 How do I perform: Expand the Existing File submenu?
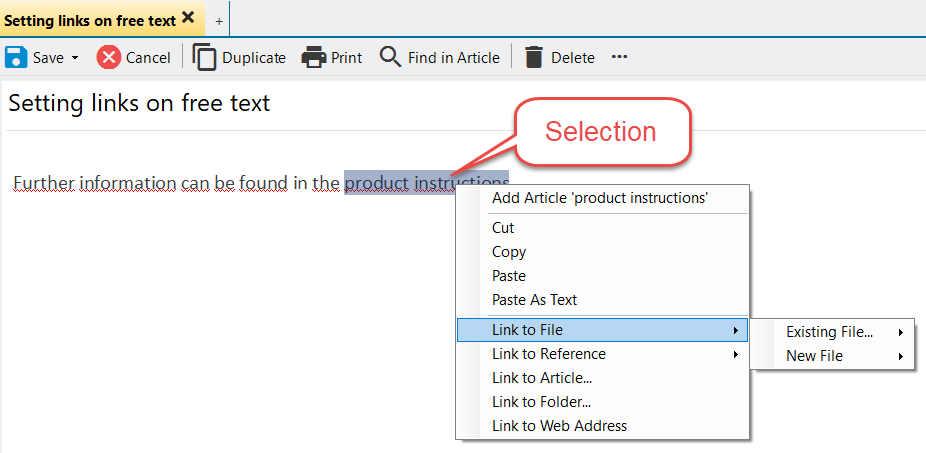832,332
